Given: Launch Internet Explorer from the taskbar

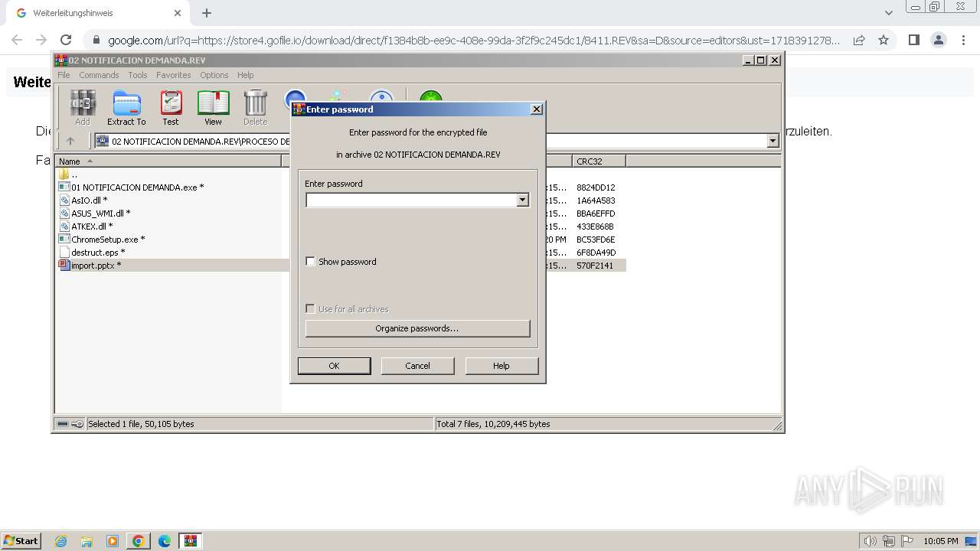Looking at the screenshot, I should (x=61, y=541).
